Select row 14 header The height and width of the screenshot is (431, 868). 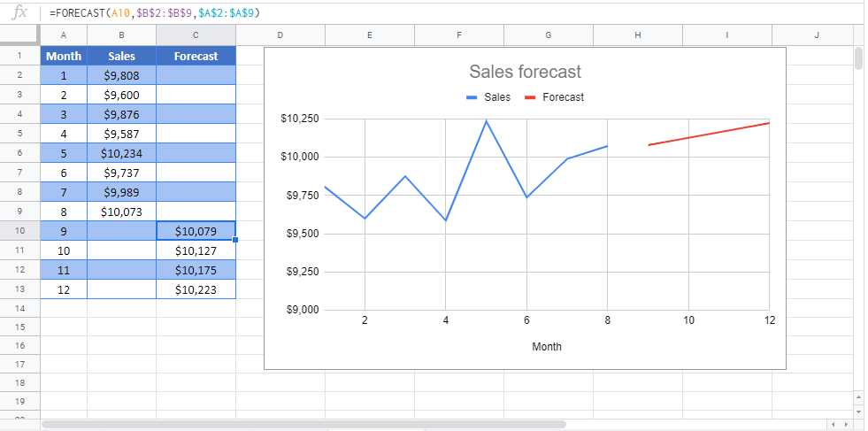click(19, 308)
